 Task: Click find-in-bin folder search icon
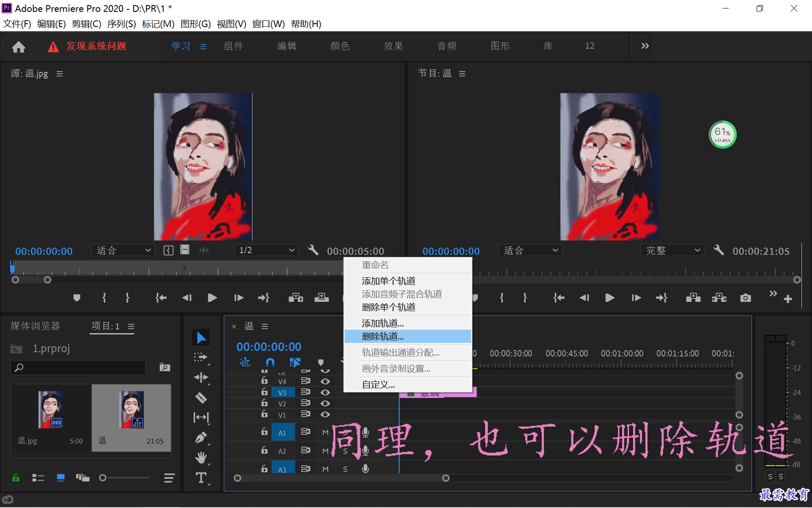point(165,367)
